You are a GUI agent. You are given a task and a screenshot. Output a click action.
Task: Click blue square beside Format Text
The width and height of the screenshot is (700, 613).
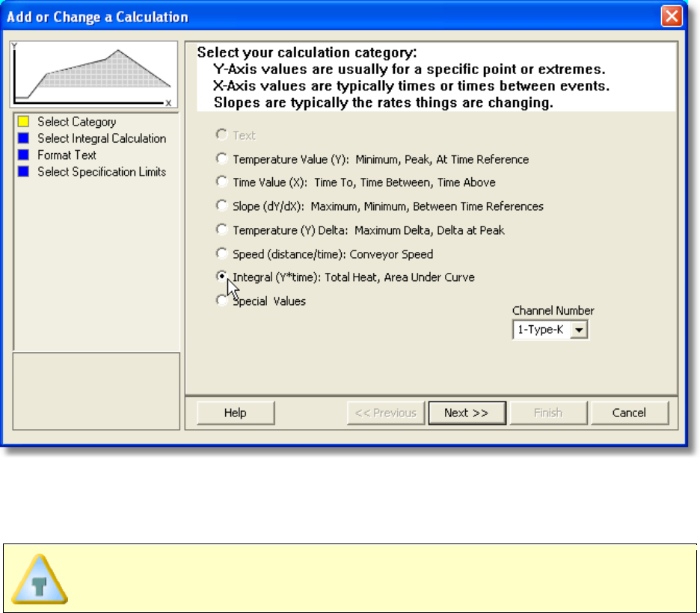pos(24,155)
